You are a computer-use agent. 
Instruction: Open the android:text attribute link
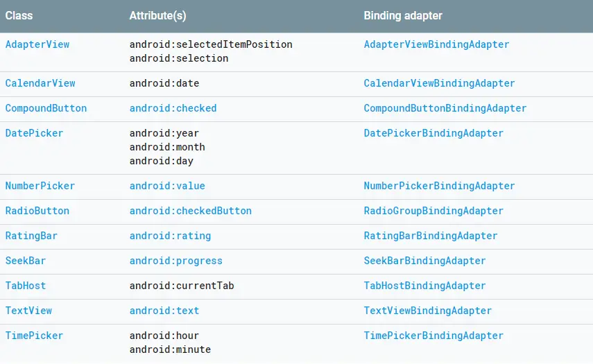pos(164,311)
